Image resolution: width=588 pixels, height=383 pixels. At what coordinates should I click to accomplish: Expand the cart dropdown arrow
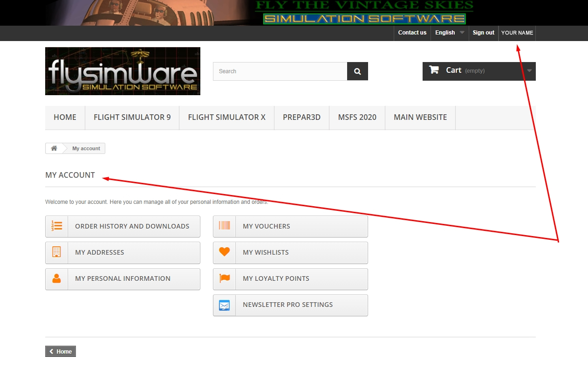tap(529, 71)
